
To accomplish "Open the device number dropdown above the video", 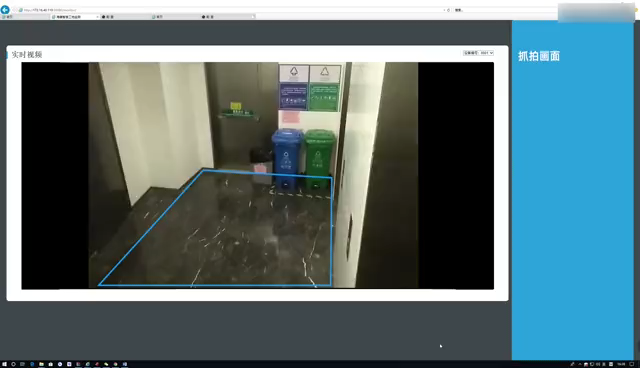I will [x=478, y=53].
